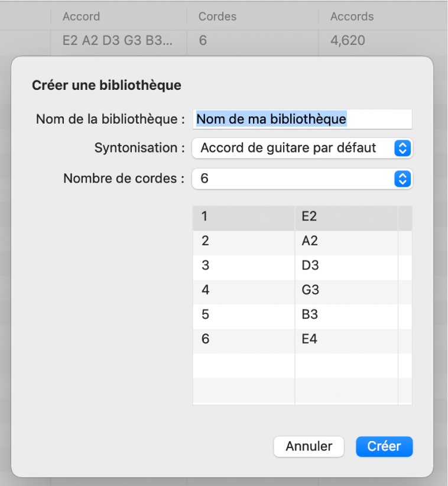Click the Accord column header

(x=81, y=17)
